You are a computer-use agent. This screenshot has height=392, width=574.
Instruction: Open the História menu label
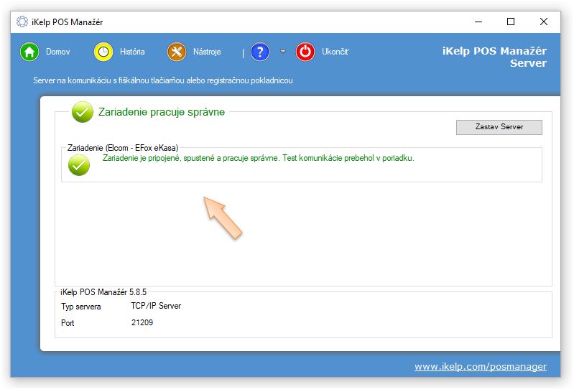132,52
